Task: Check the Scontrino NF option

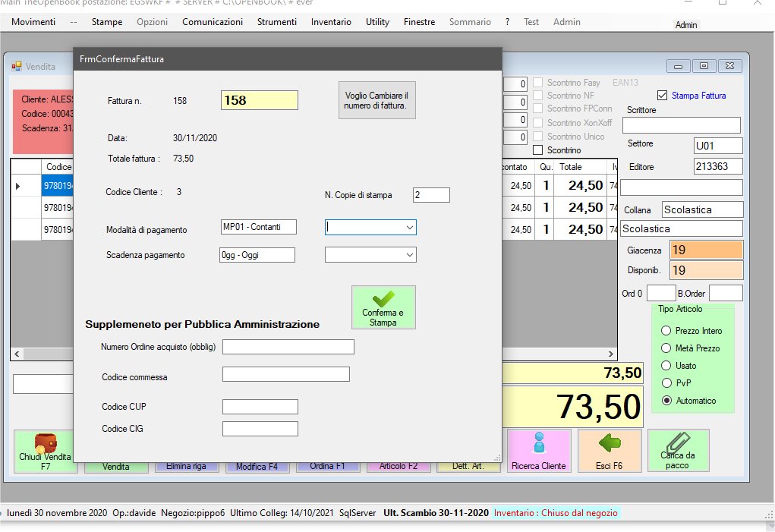Action: [538, 96]
